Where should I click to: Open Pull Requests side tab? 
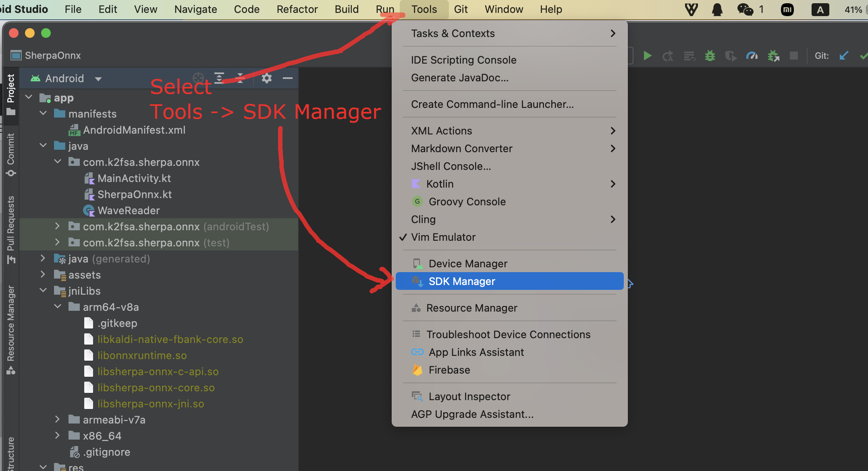(11, 229)
